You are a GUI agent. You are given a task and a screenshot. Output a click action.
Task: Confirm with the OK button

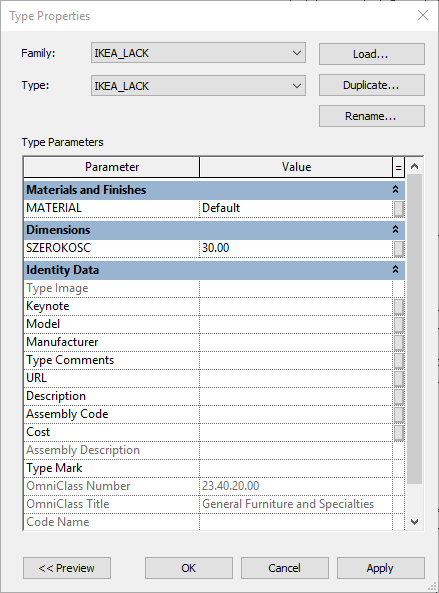(x=189, y=568)
